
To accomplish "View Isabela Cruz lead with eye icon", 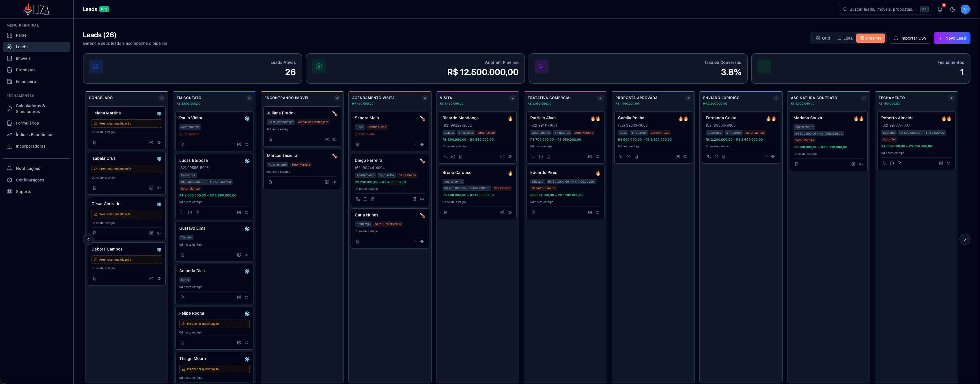I will point(159,188).
